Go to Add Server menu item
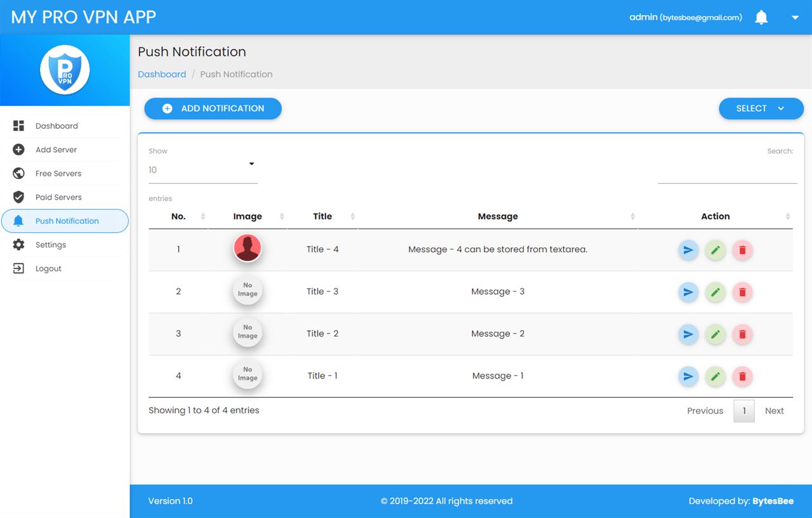812x518 pixels. (x=65, y=150)
